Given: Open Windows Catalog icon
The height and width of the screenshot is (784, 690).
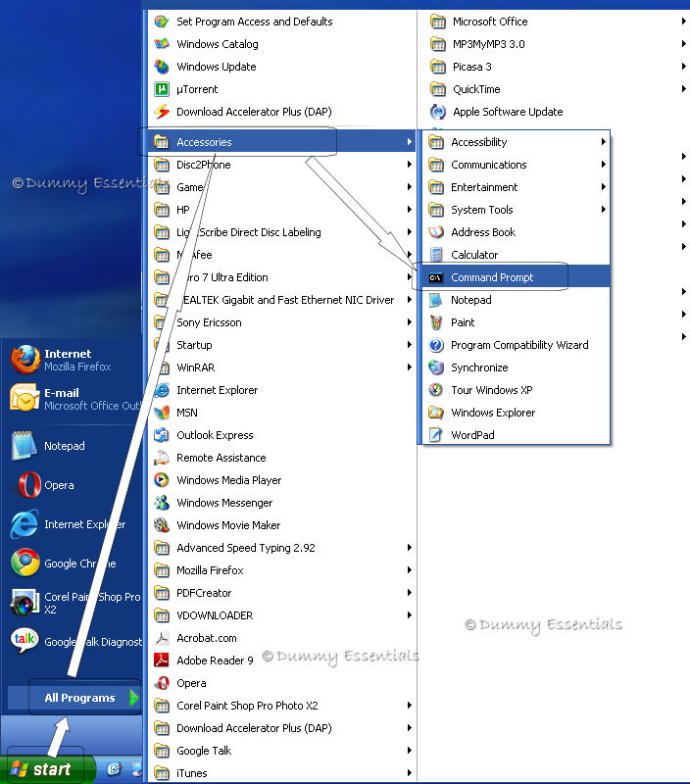Looking at the screenshot, I should click(162, 44).
